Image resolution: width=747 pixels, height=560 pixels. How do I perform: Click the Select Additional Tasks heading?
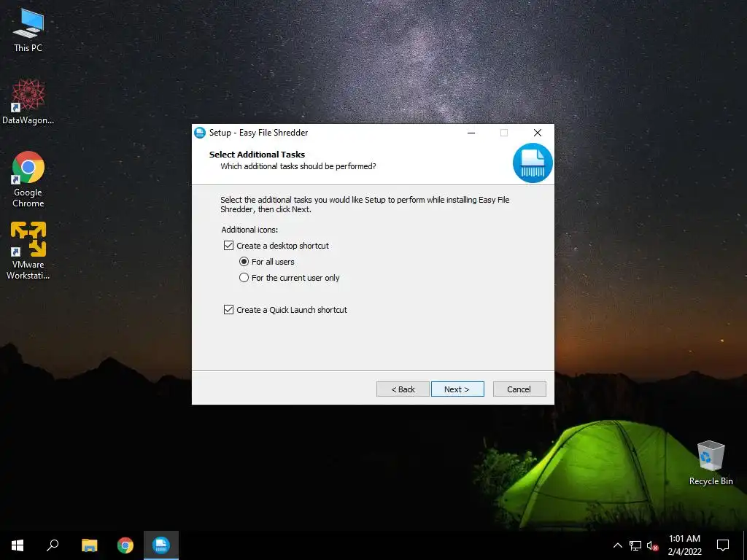coord(257,155)
